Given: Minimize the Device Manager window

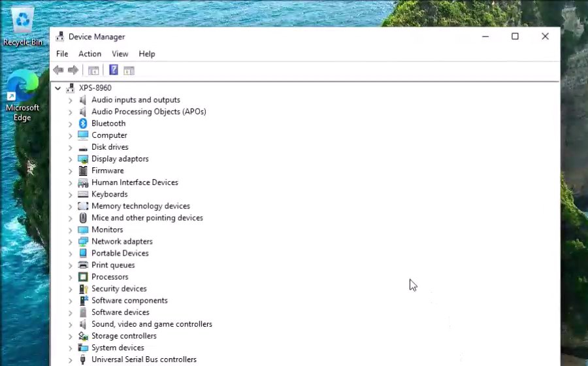Looking at the screenshot, I should (485, 37).
